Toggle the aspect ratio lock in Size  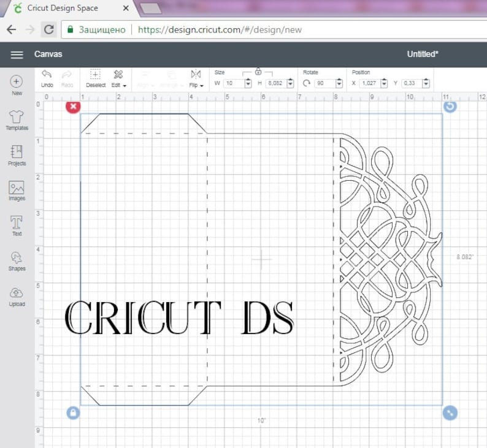pos(258,72)
